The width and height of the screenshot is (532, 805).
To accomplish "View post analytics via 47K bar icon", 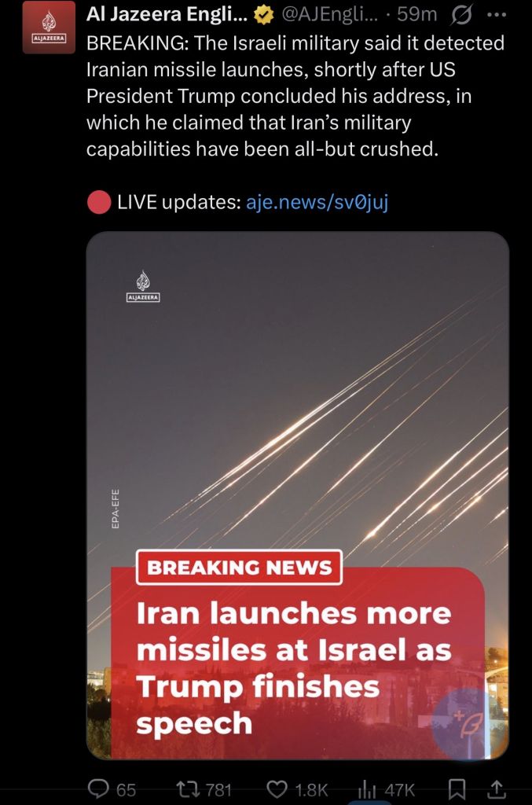I will tap(367, 788).
